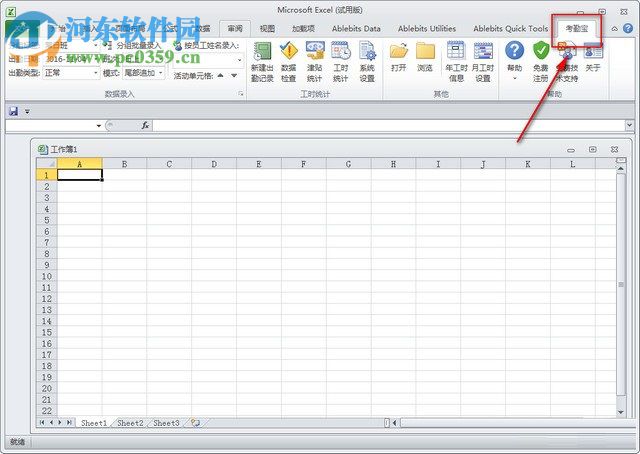Jump to last sheet navigation arrow
Image resolution: width=640 pixels, height=454 pixels.
(69, 423)
